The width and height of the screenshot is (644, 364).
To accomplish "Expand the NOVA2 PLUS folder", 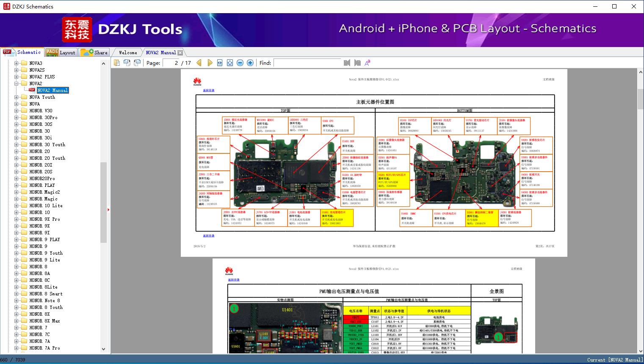I will (x=17, y=77).
